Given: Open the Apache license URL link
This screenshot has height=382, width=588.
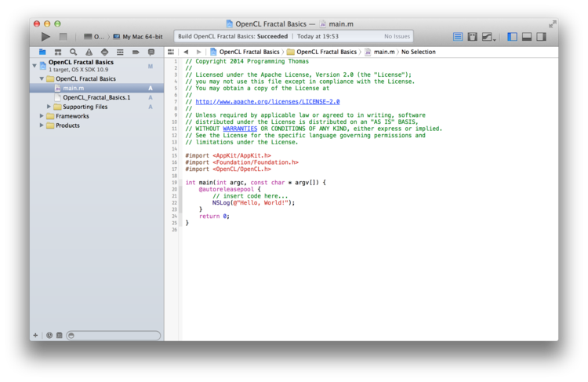Looking at the screenshot, I should pyautogui.click(x=267, y=102).
